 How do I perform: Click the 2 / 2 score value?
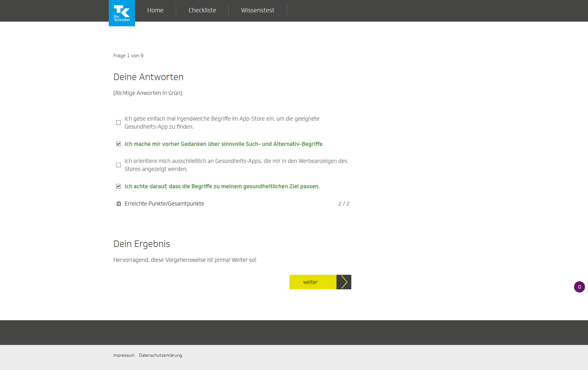click(344, 204)
